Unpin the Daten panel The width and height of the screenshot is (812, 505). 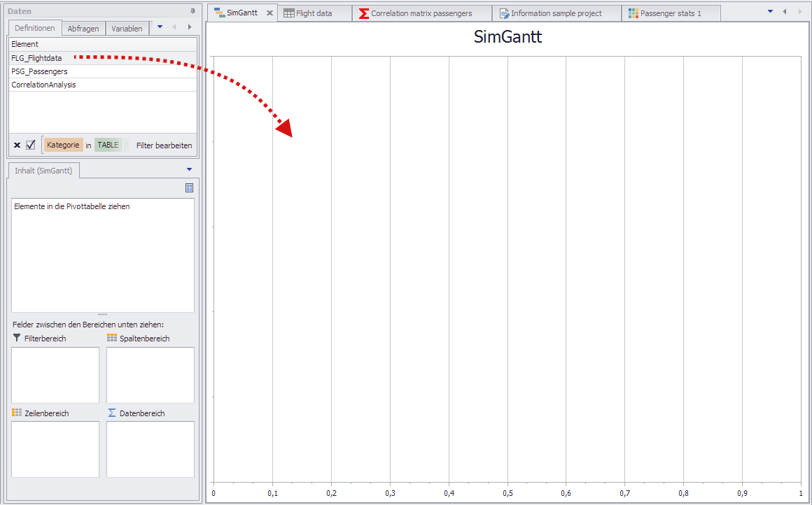[193, 10]
